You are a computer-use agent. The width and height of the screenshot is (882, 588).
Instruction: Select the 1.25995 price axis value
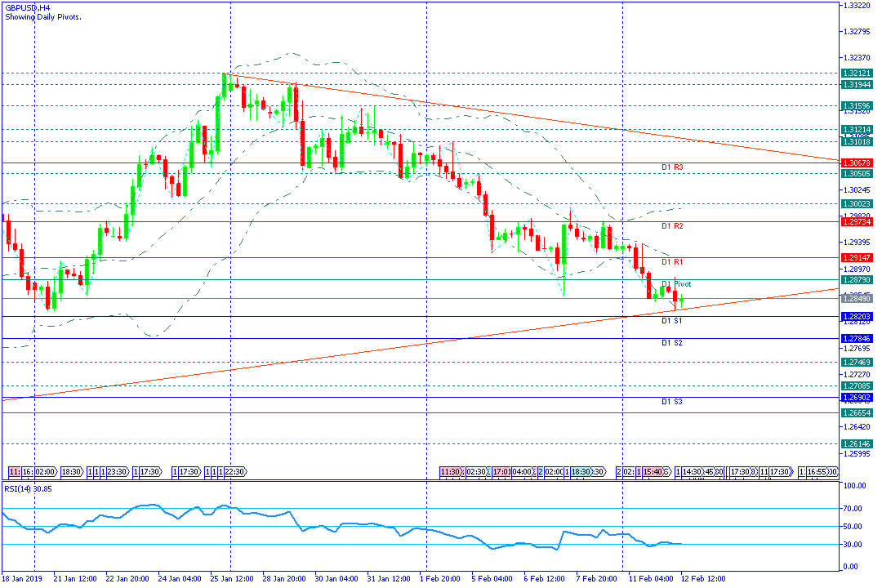[x=857, y=453]
